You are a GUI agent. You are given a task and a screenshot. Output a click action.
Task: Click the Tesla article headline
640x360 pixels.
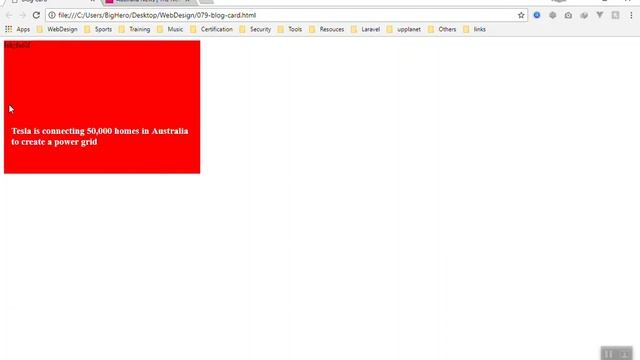pyautogui.click(x=100, y=136)
